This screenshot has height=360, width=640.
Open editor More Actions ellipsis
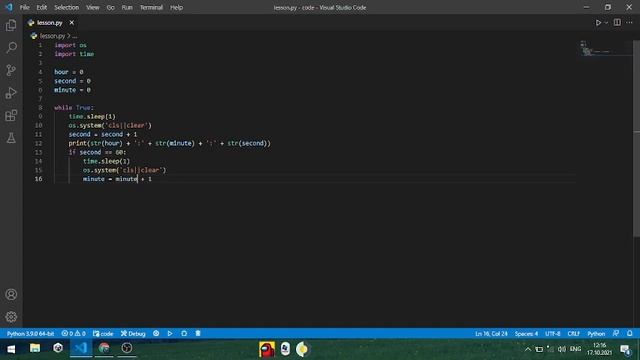click(629, 22)
